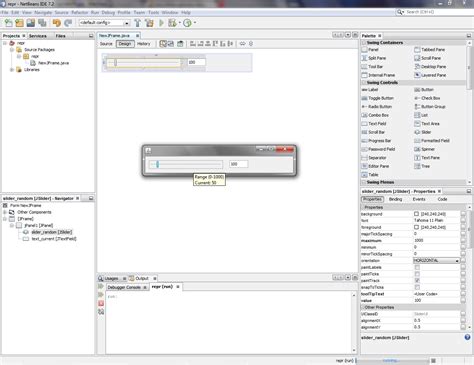Click the background color swatch property
The image size is (474, 365).
416,214
